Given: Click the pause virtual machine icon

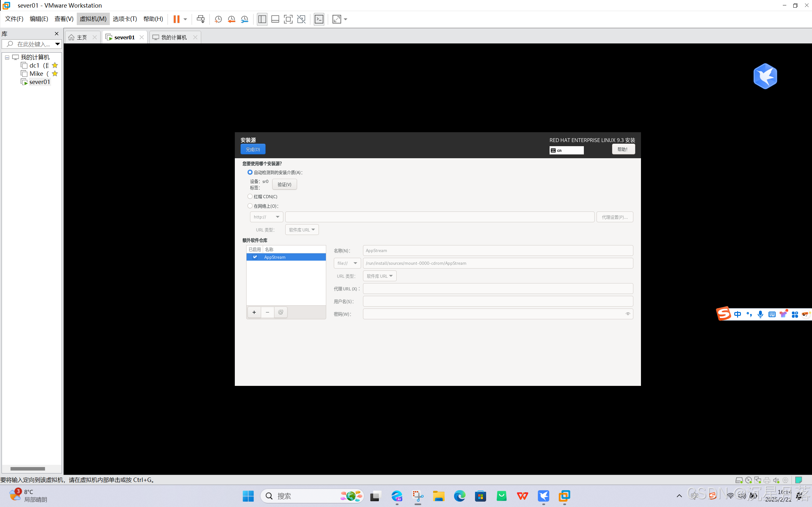Looking at the screenshot, I should click(x=176, y=19).
